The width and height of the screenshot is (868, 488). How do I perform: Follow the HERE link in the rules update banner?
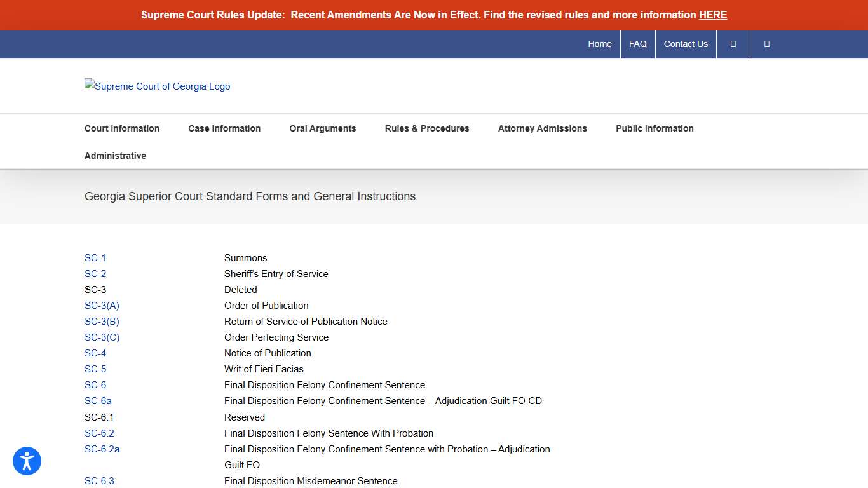[712, 15]
